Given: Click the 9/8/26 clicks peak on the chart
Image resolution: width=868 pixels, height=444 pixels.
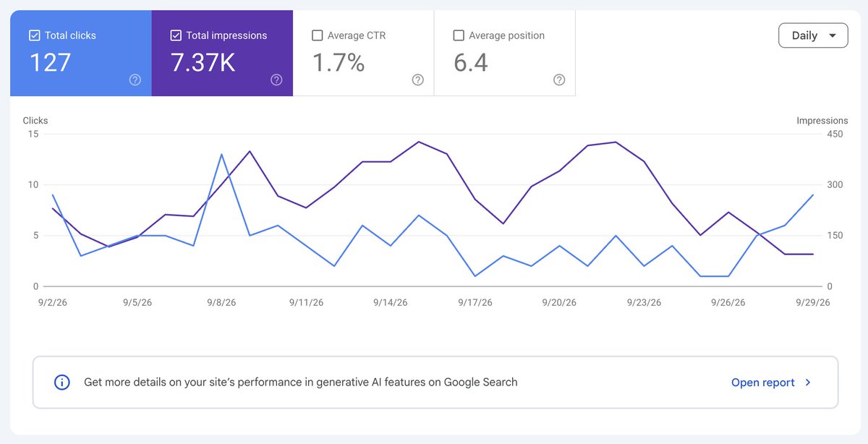Looking at the screenshot, I should click(221, 154).
